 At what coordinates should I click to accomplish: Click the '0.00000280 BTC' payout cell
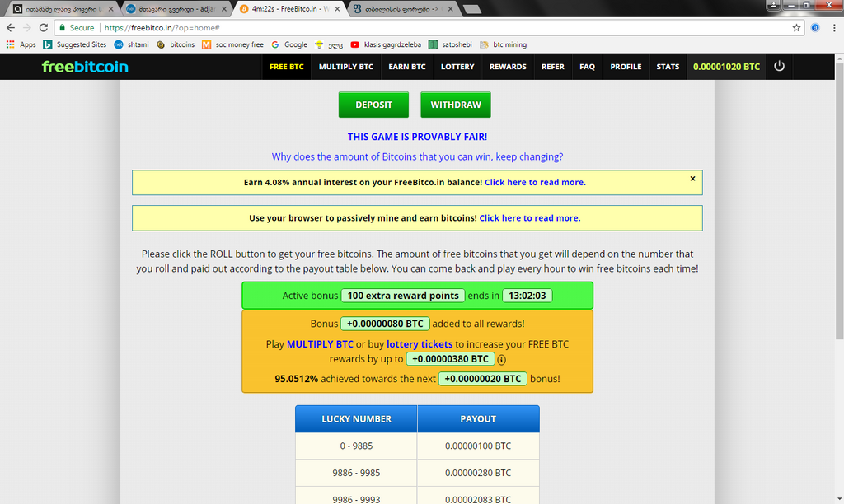[478, 473]
